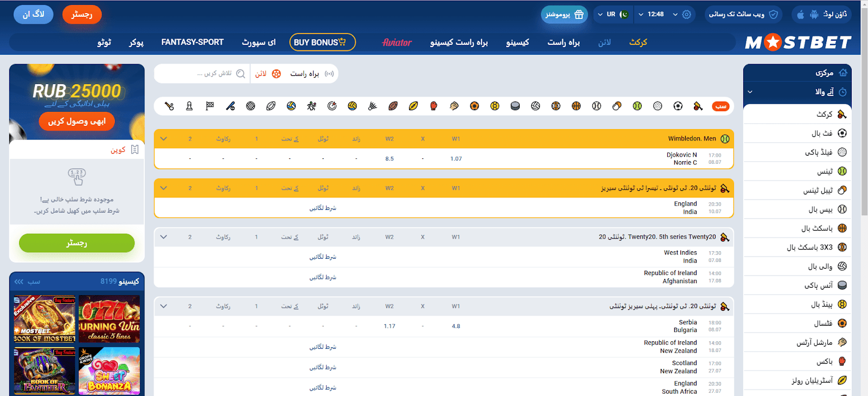The image size is (868, 396).
Task: Open the Sweet Bonanza casino game thumbnail
Action: point(109,371)
